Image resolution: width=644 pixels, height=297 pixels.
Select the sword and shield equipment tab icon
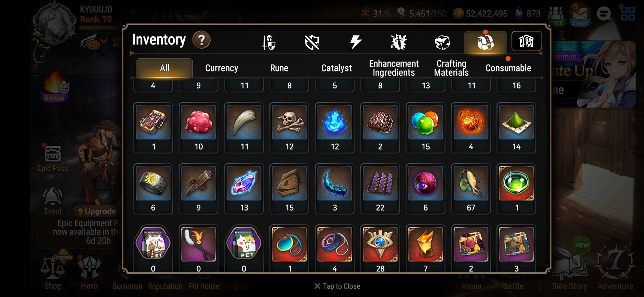pos(269,42)
